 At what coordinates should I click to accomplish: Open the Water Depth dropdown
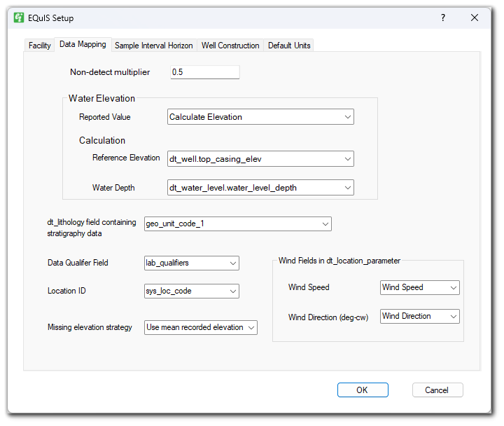click(260, 188)
